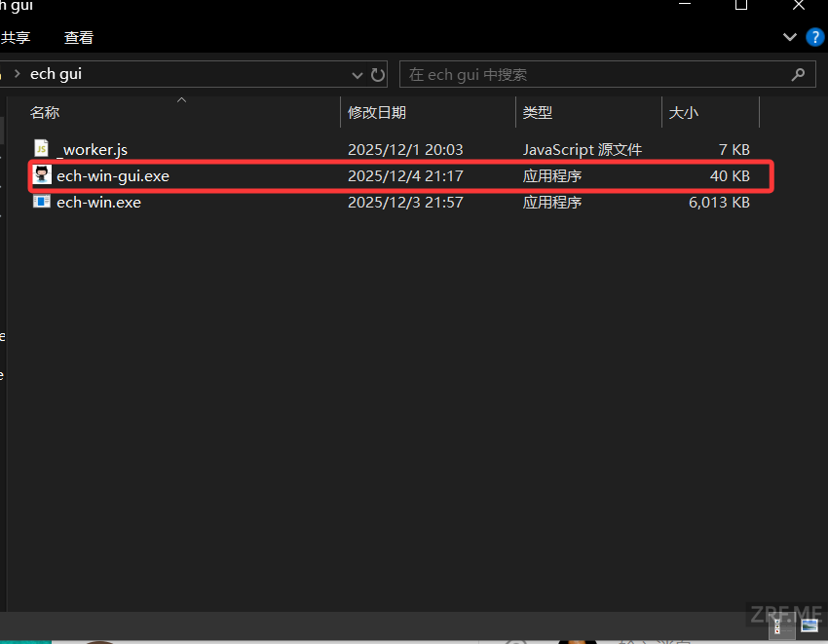Expand the ribbon using the chevron arrow

click(789, 37)
